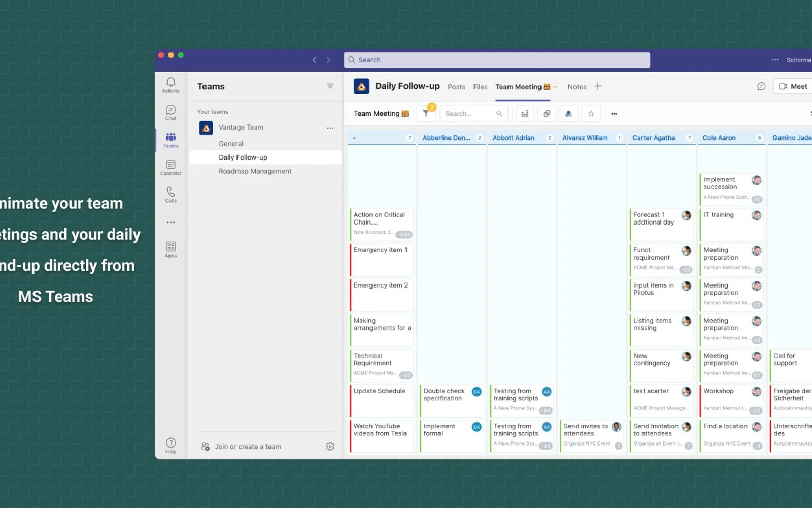Screen dimensions: 812x508
Task: Click the Meet button
Action: coord(793,87)
